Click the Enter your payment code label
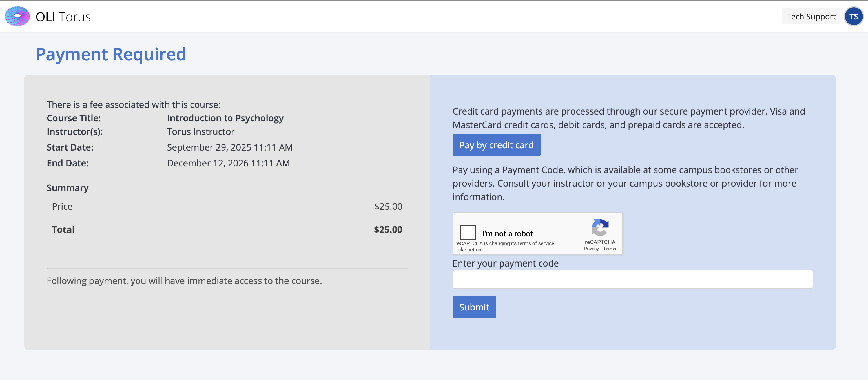This screenshot has height=380, width=868. click(x=505, y=263)
